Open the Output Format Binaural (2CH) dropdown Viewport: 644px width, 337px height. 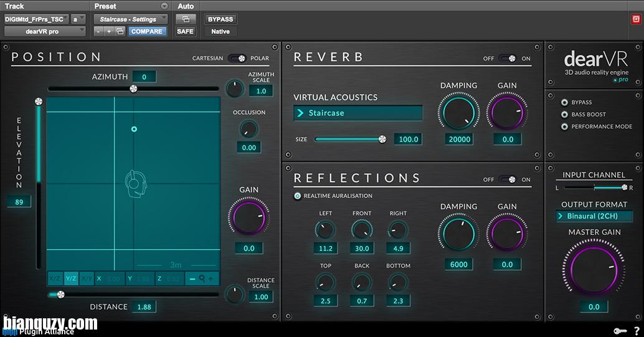click(594, 216)
